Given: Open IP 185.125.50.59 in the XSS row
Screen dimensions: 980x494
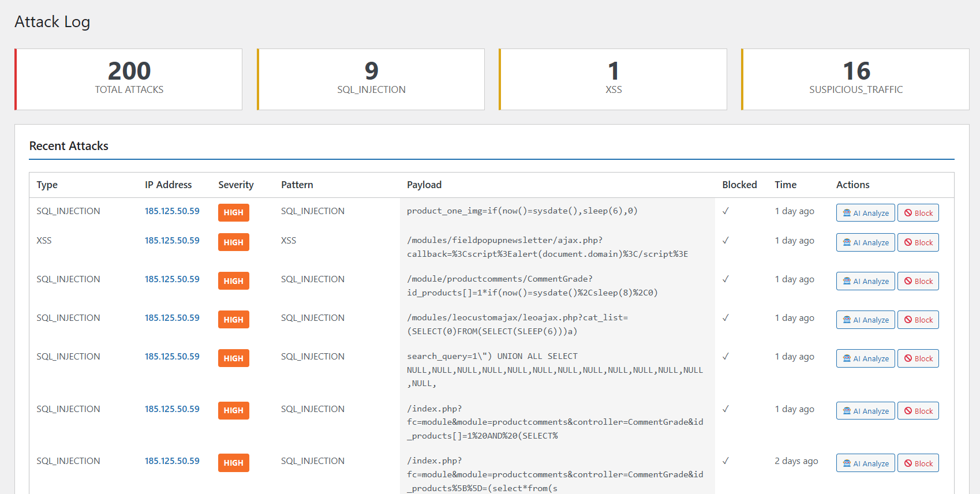Looking at the screenshot, I should (x=172, y=241).
